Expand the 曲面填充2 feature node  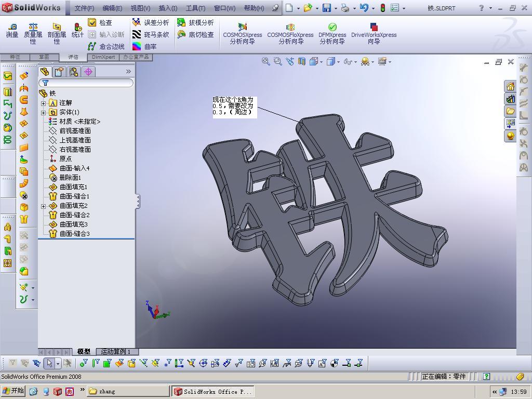[x=44, y=206]
